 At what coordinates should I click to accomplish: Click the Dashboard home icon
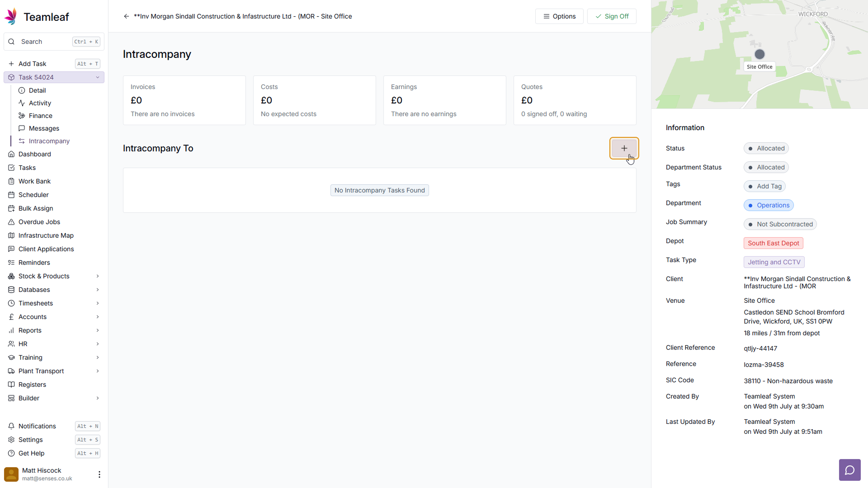tap(11, 154)
